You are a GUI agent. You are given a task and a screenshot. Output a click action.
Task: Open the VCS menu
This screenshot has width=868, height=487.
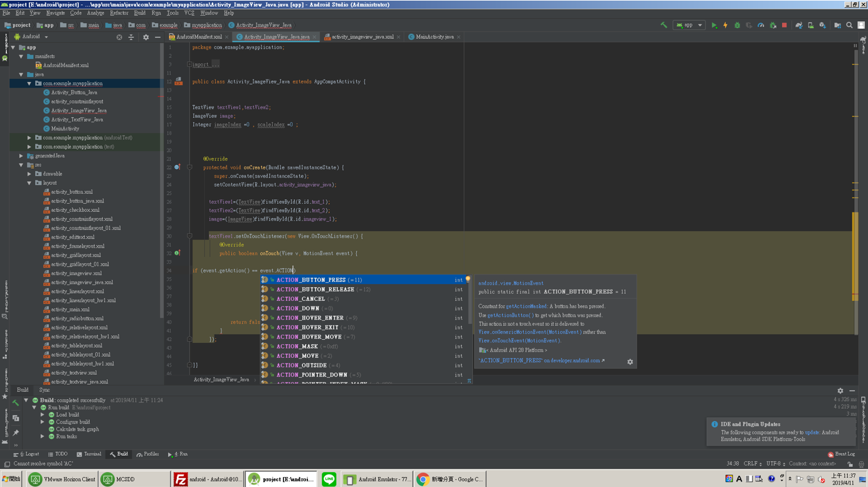[x=189, y=13]
